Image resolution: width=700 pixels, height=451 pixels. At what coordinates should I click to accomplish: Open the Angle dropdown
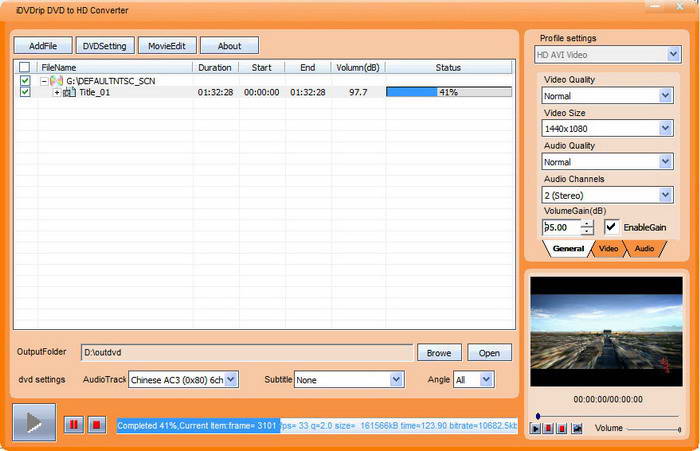[486, 380]
